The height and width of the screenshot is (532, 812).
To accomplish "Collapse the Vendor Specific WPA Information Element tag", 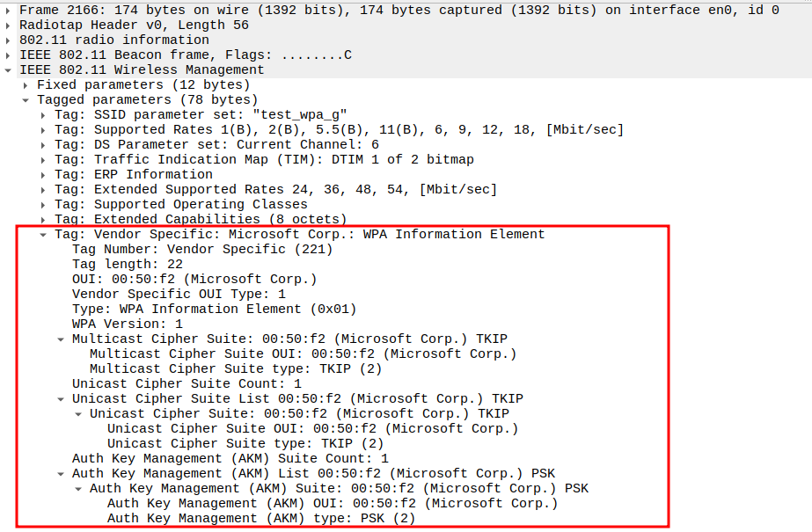I will (44, 234).
